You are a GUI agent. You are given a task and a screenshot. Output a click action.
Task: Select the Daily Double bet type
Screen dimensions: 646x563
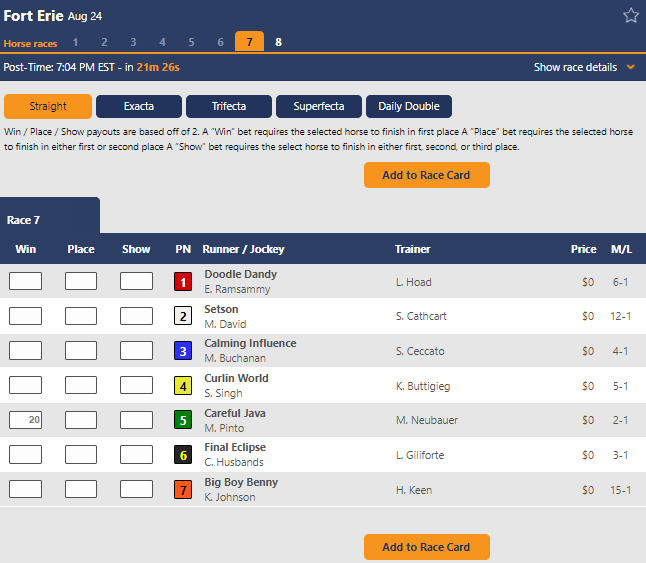(x=409, y=106)
